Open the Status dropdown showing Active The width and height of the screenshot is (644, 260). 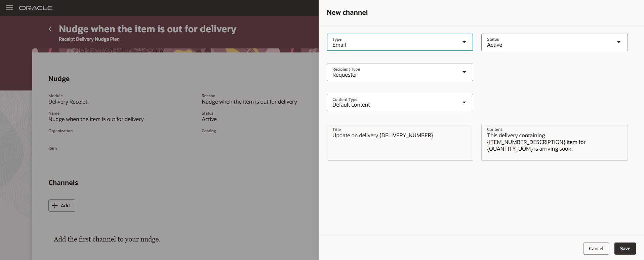click(x=554, y=42)
